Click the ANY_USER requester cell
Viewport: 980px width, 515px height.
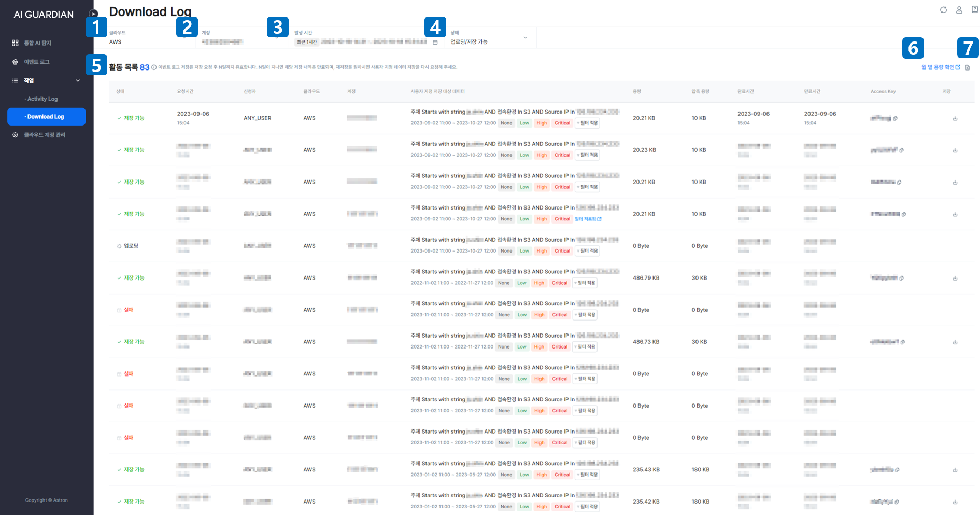point(258,118)
